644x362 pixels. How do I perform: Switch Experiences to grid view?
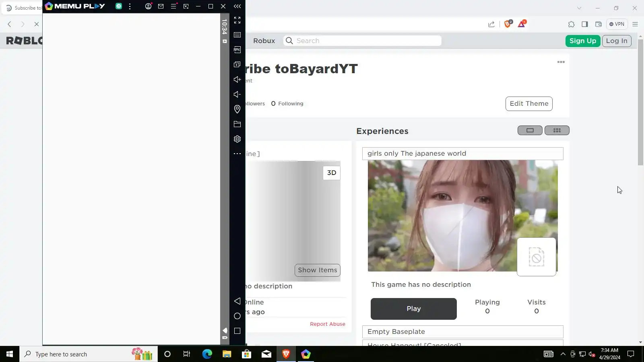[557, 130]
